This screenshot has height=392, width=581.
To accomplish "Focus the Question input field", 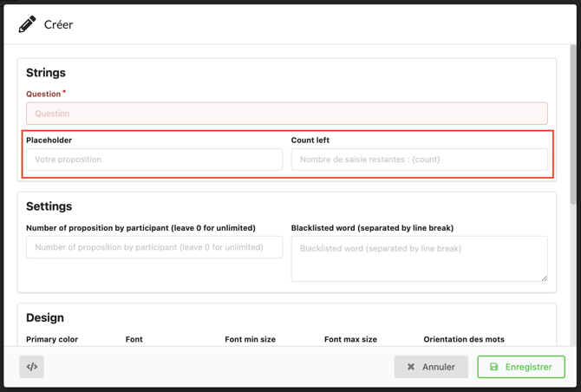I will pyautogui.click(x=286, y=114).
